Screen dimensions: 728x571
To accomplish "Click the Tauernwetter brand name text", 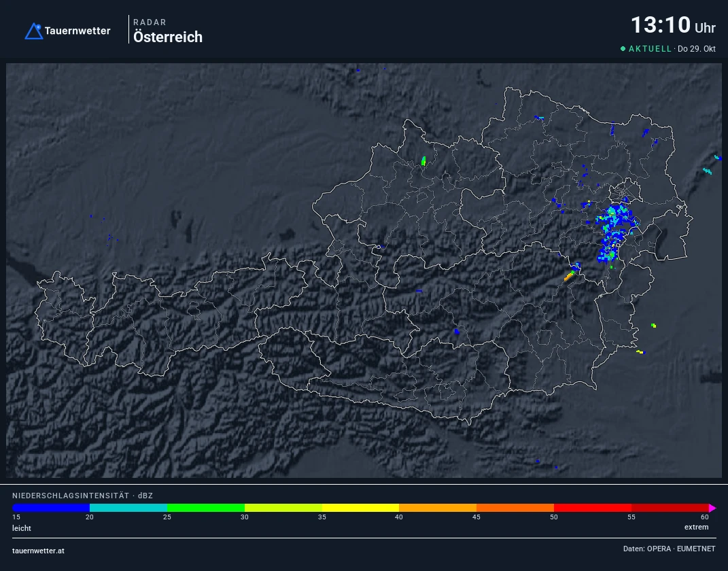I will pos(77,31).
